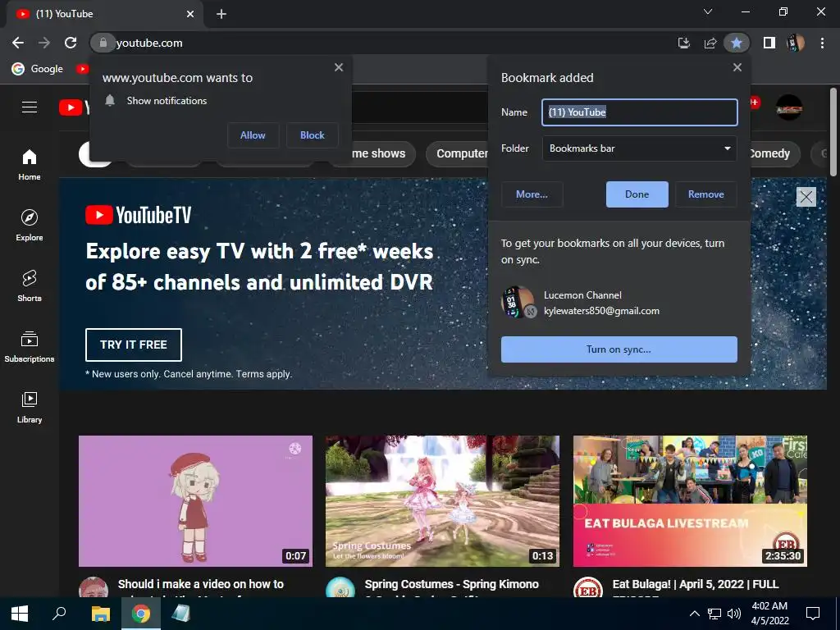Open YouTube hamburger guide menu
840x630 pixels.
pos(30,107)
